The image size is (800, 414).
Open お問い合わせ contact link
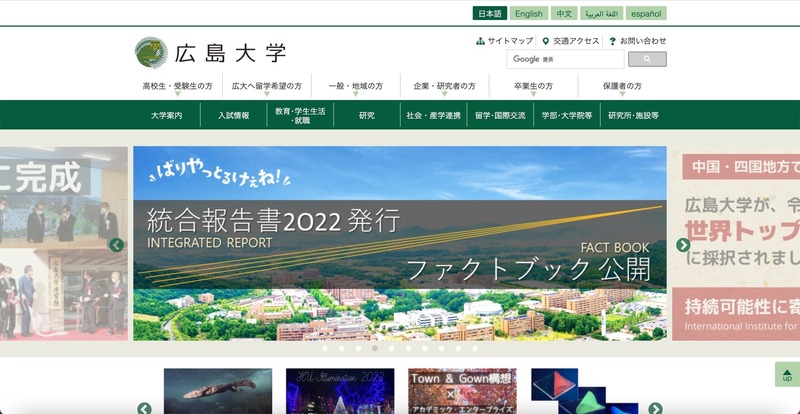coord(637,41)
